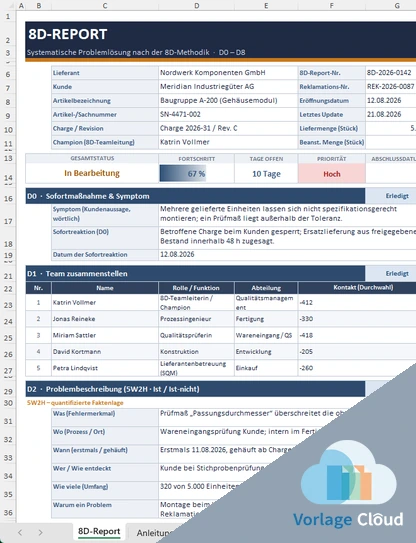Screen dimensions: 416x543
Task: Select column D header
Action: (x=196, y=6)
